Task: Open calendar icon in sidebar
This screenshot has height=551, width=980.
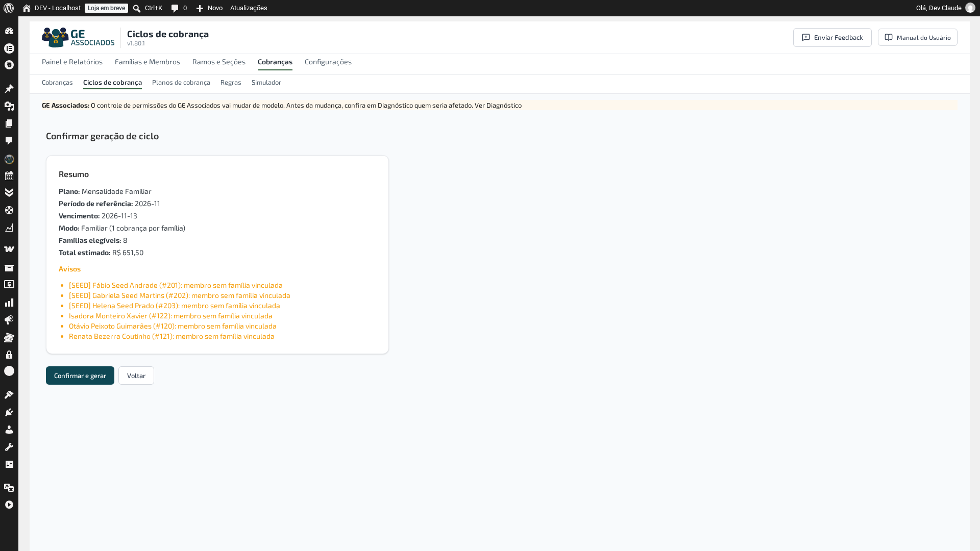Action: point(9,176)
